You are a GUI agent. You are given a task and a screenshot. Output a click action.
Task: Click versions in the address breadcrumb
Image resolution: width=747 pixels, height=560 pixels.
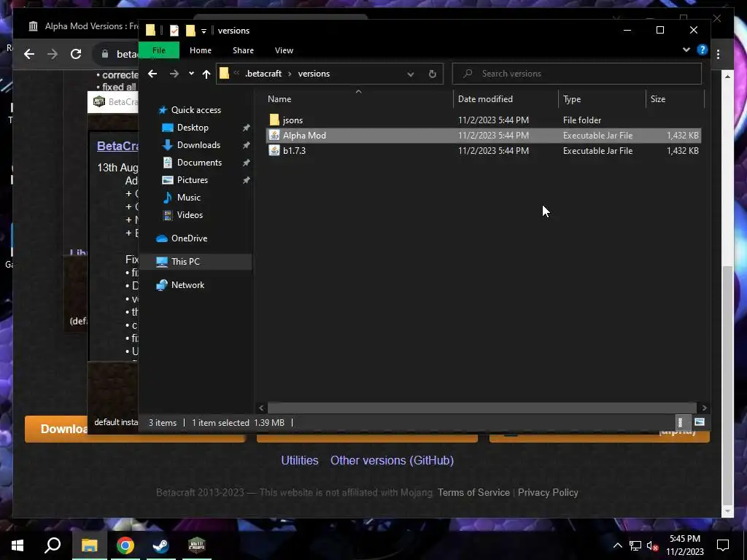coord(314,74)
